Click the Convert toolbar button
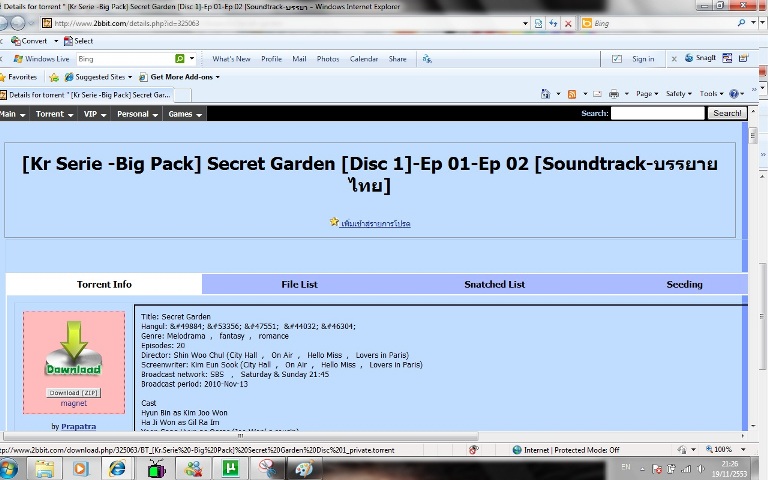This screenshot has height=480, width=768. click(x=29, y=41)
